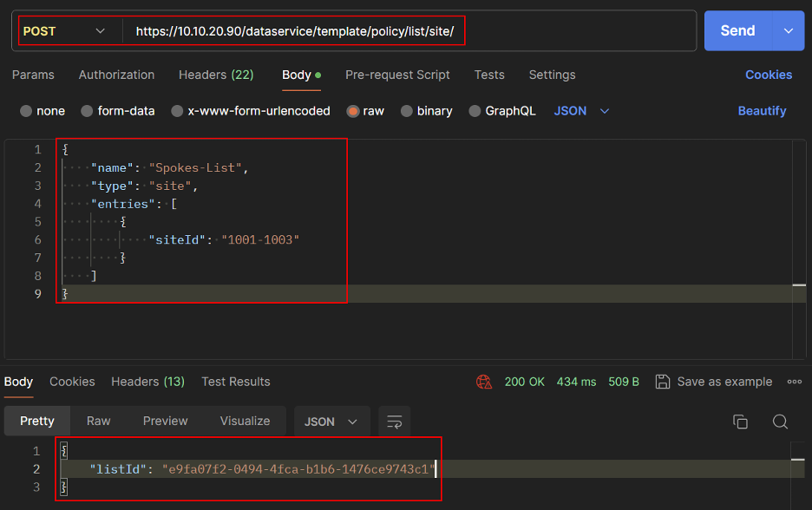Viewport: 812px width, 510px height.
Task: Open the JSON body format dropdown
Action: (x=582, y=111)
